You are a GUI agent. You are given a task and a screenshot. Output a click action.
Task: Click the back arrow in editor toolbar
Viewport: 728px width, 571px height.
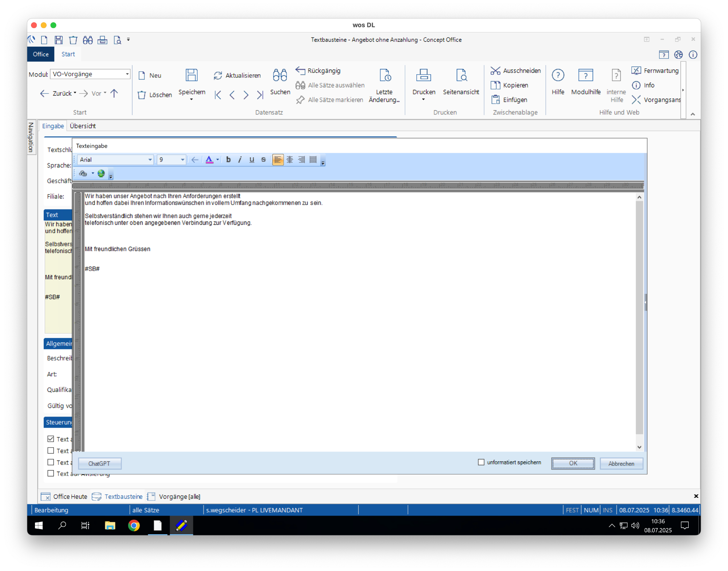195,160
